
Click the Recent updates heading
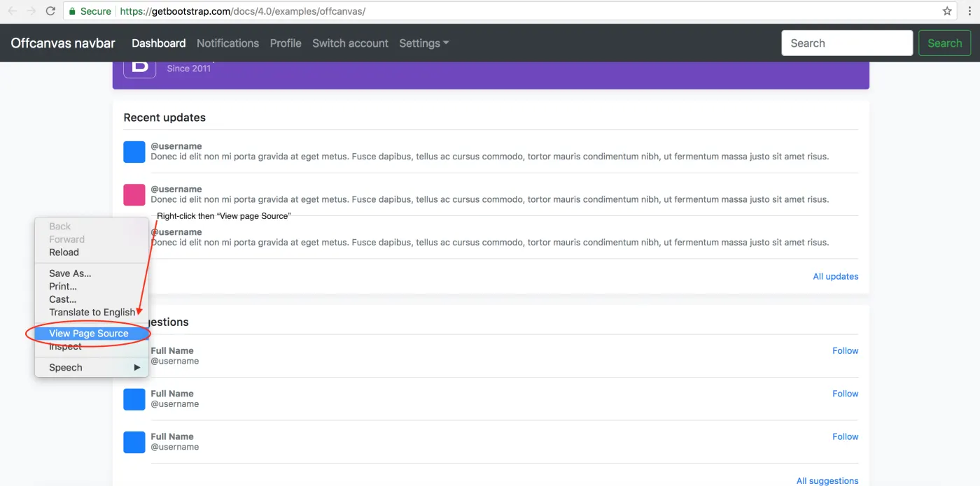tap(164, 117)
